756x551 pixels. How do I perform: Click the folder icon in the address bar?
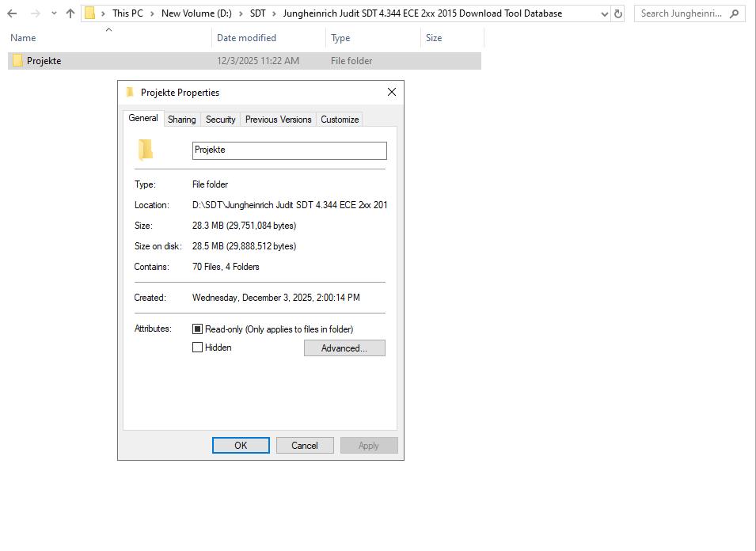click(91, 13)
